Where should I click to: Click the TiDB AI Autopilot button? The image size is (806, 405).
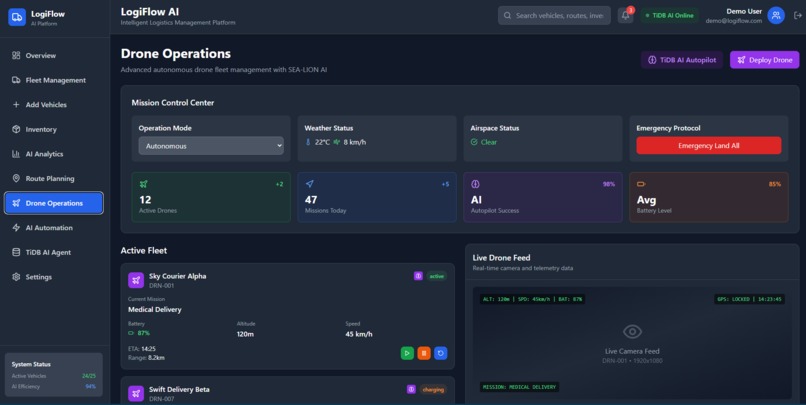[x=682, y=60]
